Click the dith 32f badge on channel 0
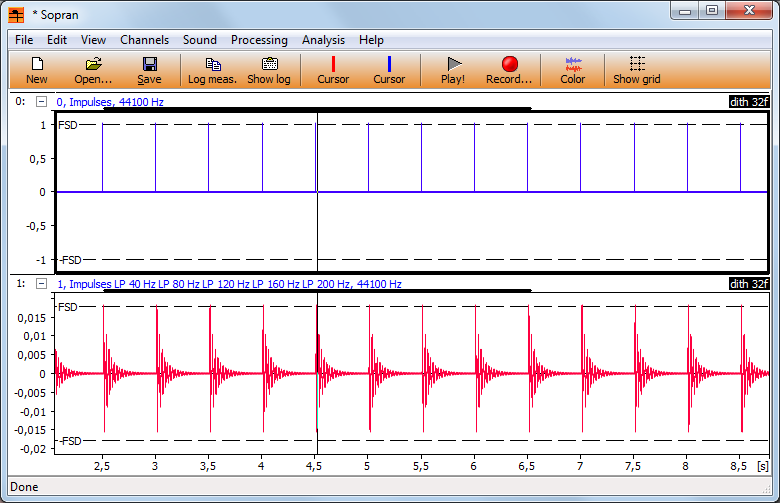This screenshot has width=780, height=503. 752,101
